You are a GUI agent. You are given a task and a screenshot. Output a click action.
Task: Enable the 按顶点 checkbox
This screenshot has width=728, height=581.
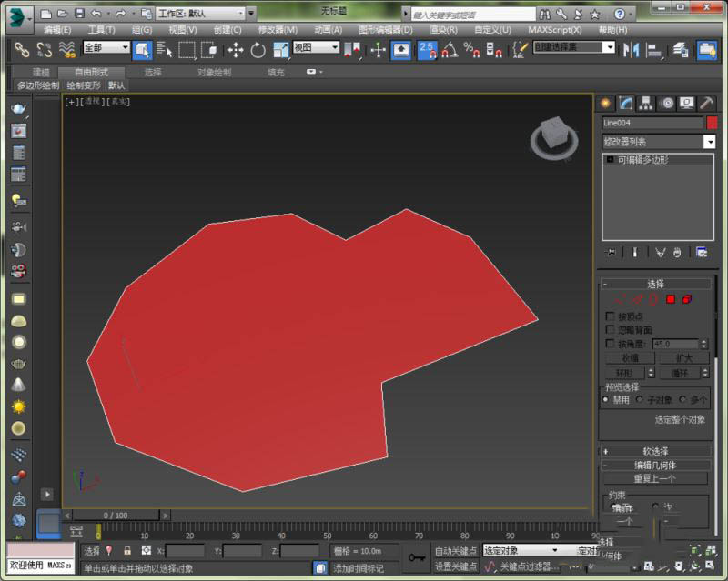(610, 316)
